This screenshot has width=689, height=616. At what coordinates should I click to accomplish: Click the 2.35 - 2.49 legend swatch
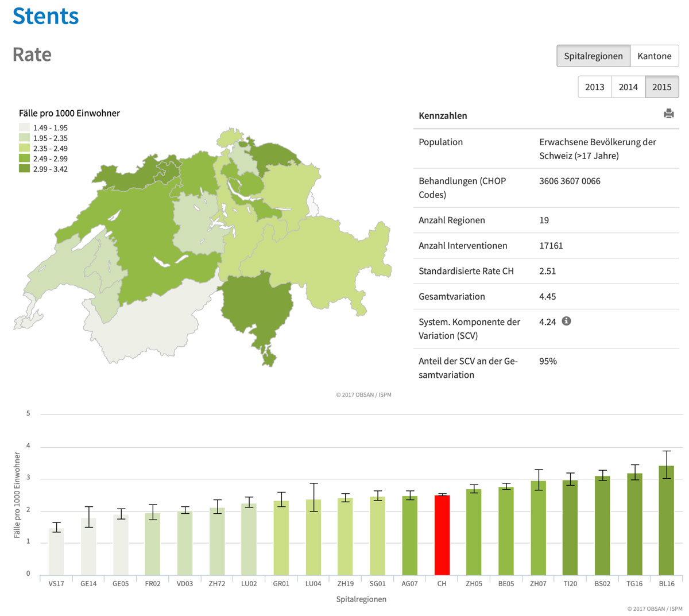[24, 149]
